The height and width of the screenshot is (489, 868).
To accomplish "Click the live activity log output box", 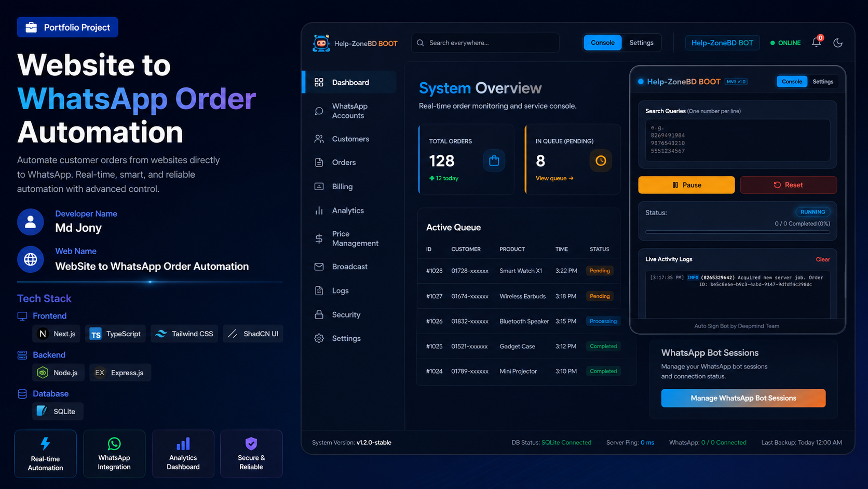I will click(x=738, y=294).
